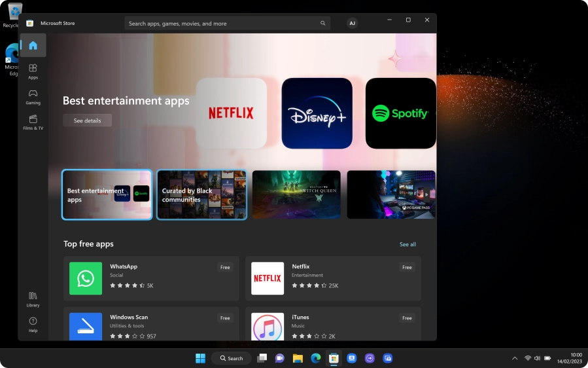The image size is (588, 368).
Task: Click the Free button for iTunes
Action: pos(407,318)
